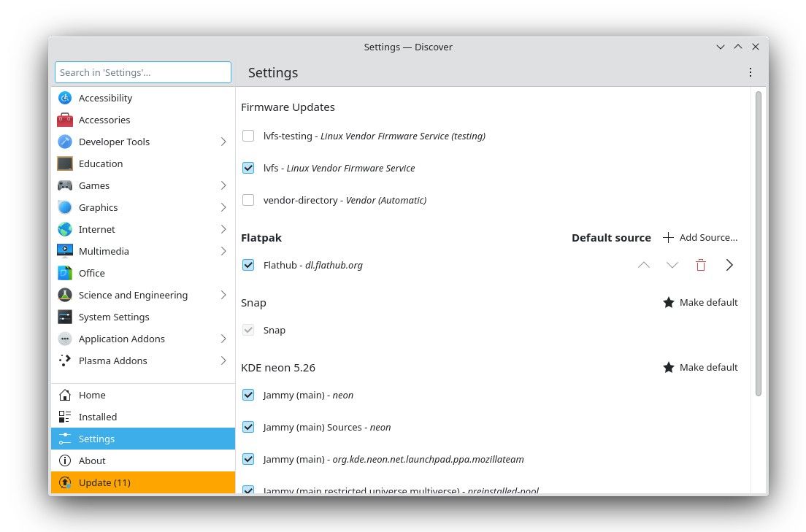Toggle the Flathub dl.flathub.org checkbox
The height and width of the screenshot is (532, 806).
248,265
